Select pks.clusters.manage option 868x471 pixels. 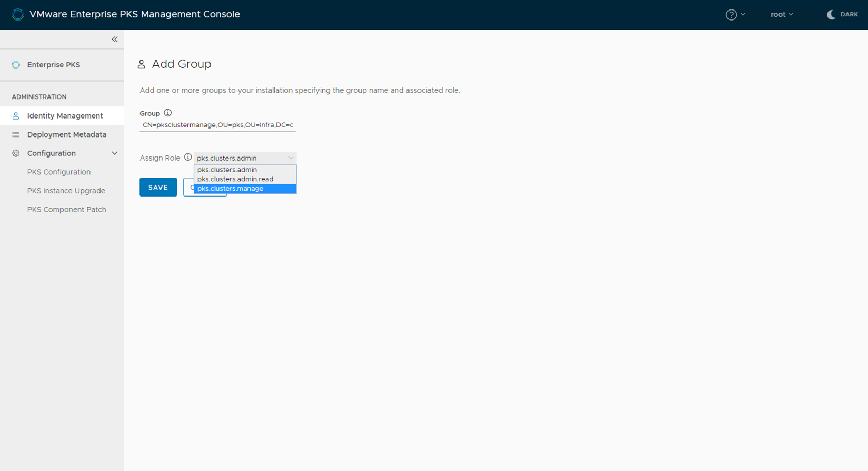click(x=245, y=189)
